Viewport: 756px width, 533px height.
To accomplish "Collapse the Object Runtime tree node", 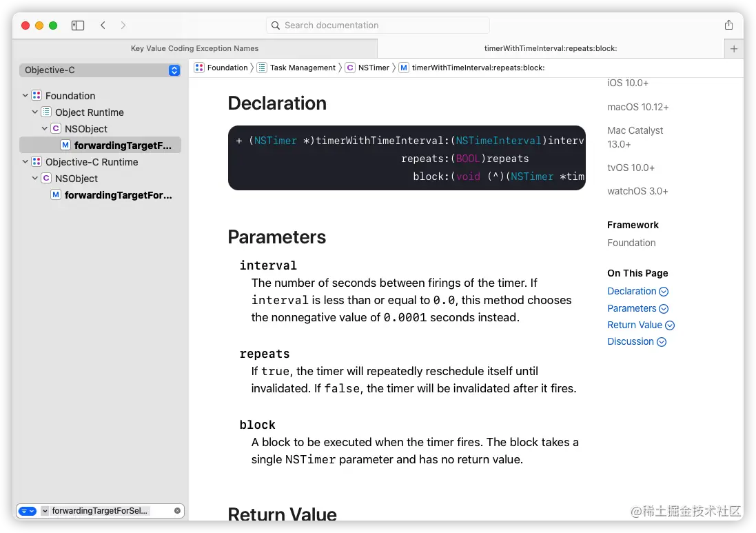I will coord(34,112).
